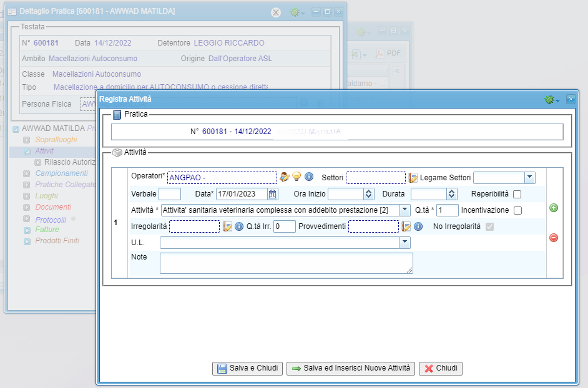588x388 pixels.
Task: Open operator picker icon beside Operatori field
Action: point(285,177)
